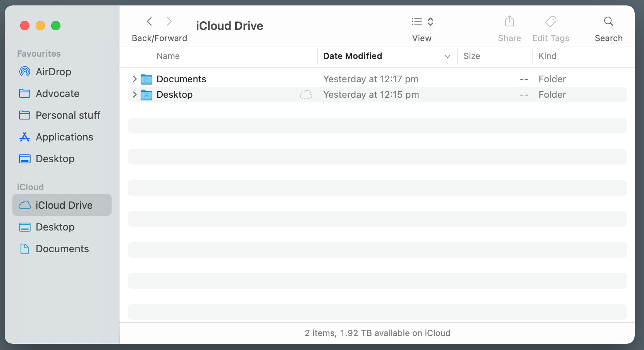The width and height of the screenshot is (644, 350).
Task: Select iCloud Drive in the sidebar
Action: [64, 205]
